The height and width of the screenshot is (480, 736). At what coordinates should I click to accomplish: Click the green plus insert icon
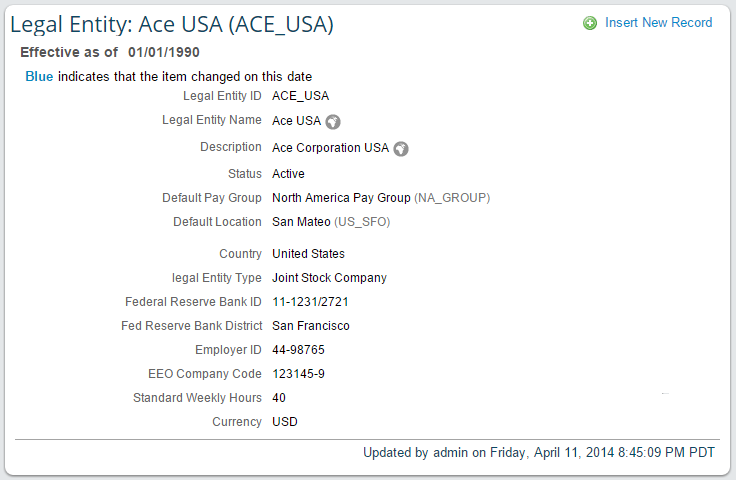pos(590,23)
